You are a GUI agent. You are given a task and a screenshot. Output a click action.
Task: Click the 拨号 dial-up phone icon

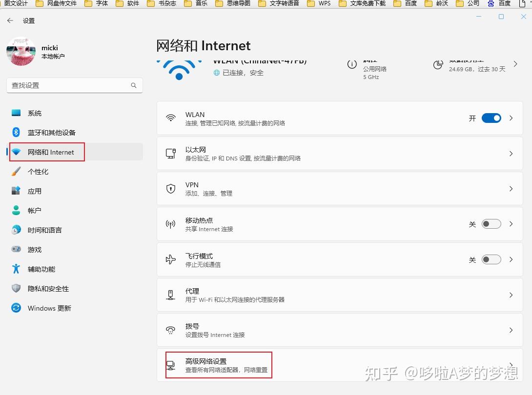point(171,330)
